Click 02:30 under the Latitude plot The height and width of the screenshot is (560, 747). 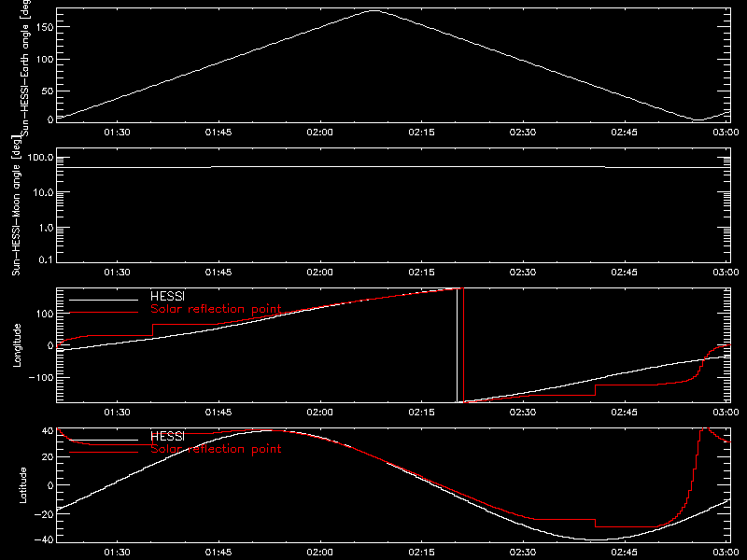pos(523,553)
